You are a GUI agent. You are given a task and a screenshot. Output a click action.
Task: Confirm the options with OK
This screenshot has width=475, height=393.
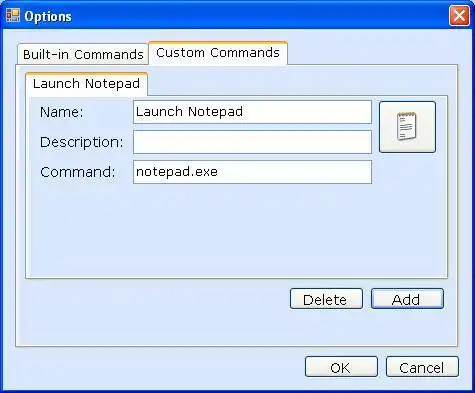(341, 367)
